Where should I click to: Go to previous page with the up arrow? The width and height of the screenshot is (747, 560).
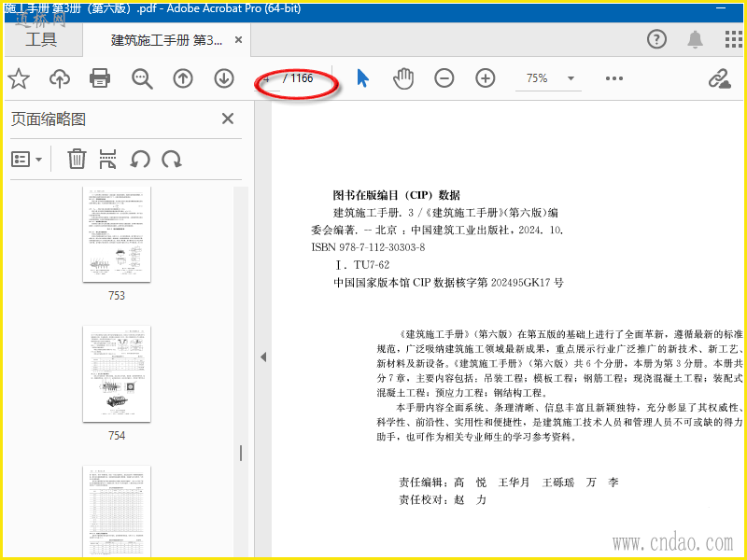183,78
